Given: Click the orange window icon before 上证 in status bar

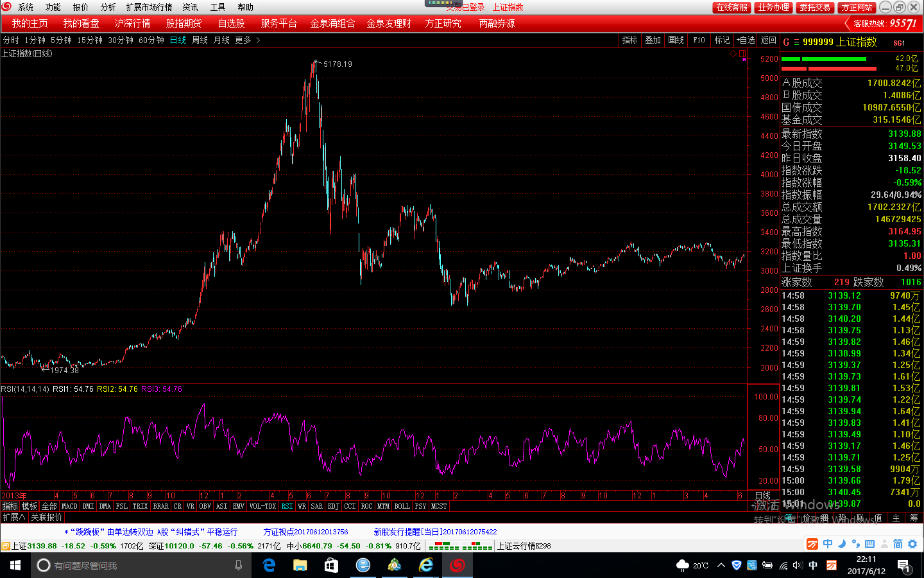Looking at the screenshot, I should pyautogui.click(x=6, y=546).
